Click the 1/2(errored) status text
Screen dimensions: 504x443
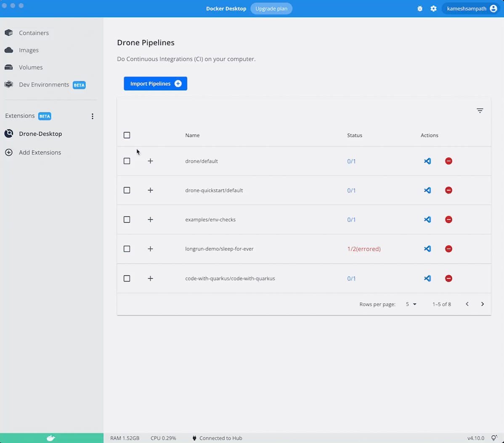click(x=364, y=249)
